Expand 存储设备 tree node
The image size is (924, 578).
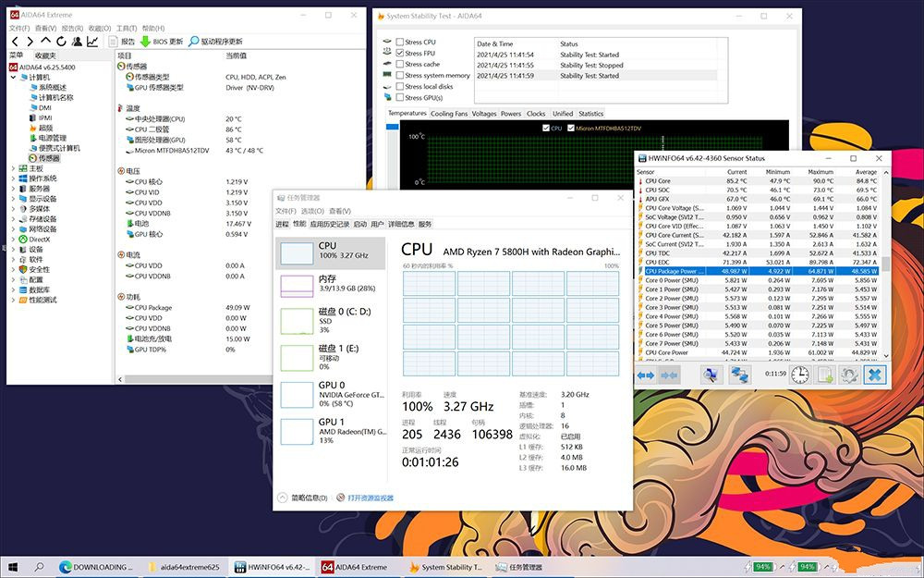click(x=14, y=219)
